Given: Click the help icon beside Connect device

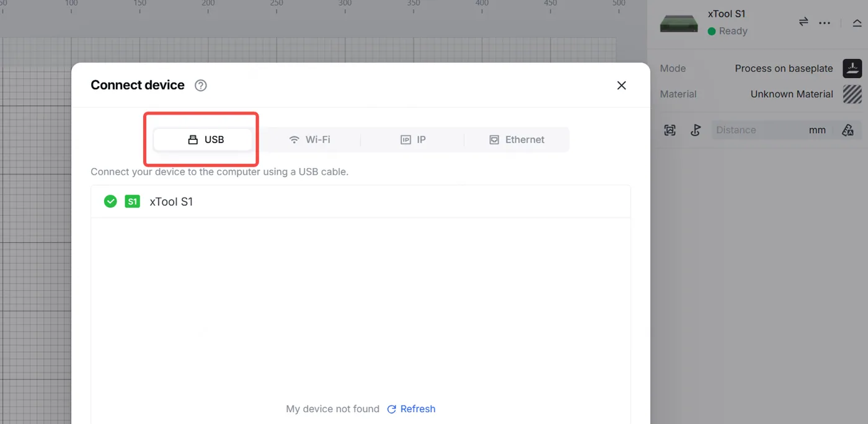Looking at the screenshot, I should 200,86.
